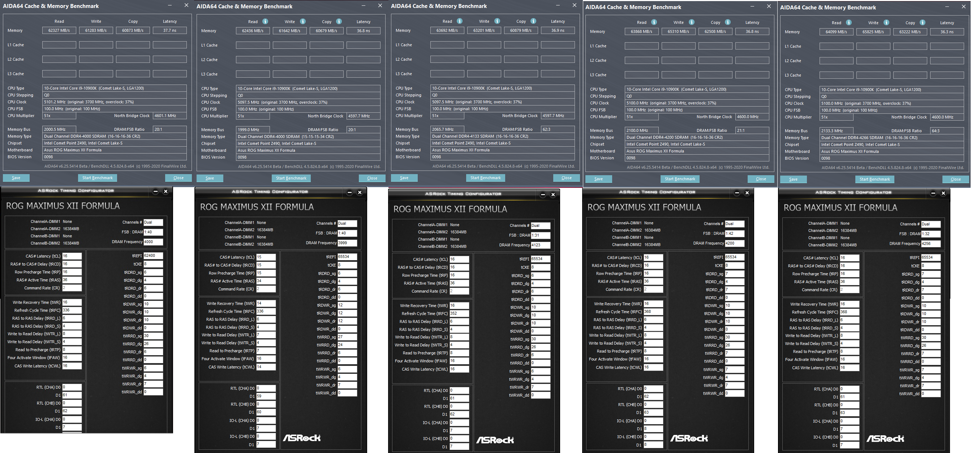This screenshot has height=453, width=980.
Task: Click Copy info icon in DDR4-4266 benchmark window
Action: tap(923, 23)
